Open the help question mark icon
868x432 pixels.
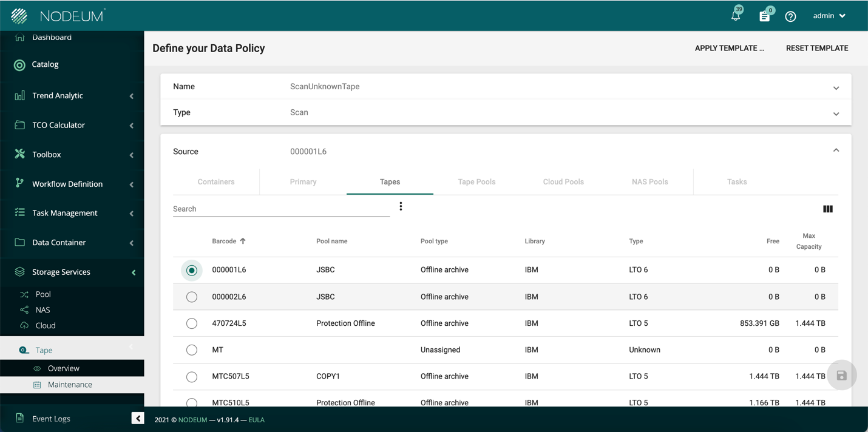coord(790,16)
